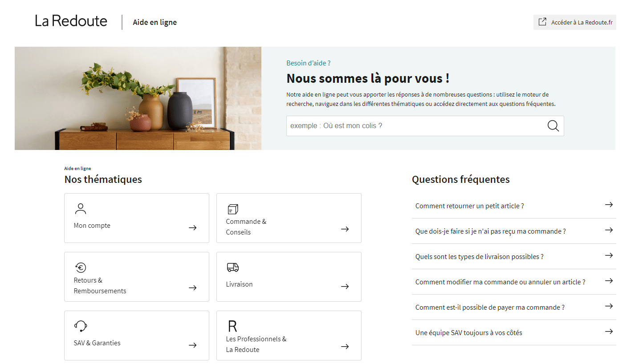Click the La Redoute logo
Screen dimensions: 643x364
pos(71,21)
